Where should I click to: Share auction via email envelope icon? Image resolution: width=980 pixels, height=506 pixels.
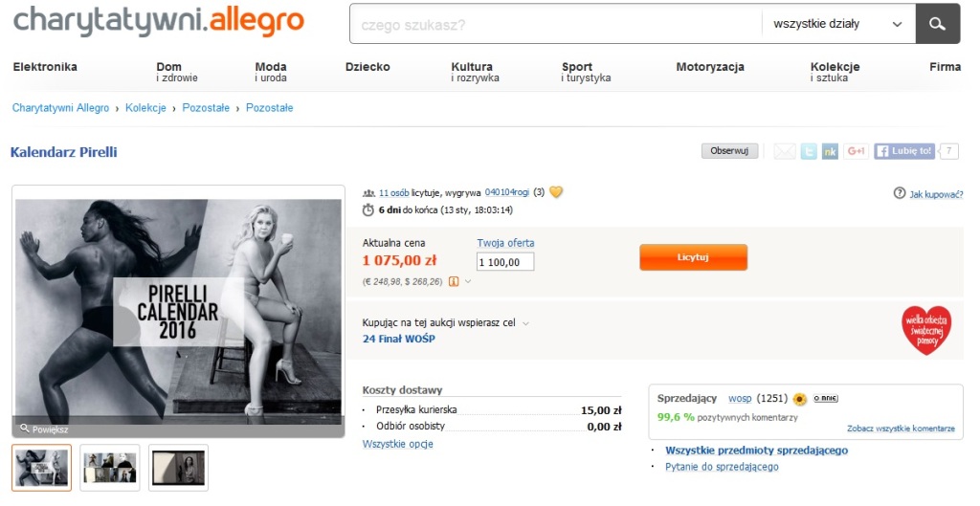(x=785, y=151)
